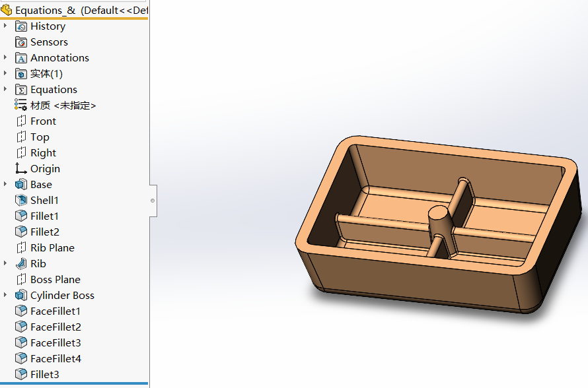Viewport: 588px width, 388px height.
Task: Click the Equations sigma folder icon
Action: click(21, 90)
